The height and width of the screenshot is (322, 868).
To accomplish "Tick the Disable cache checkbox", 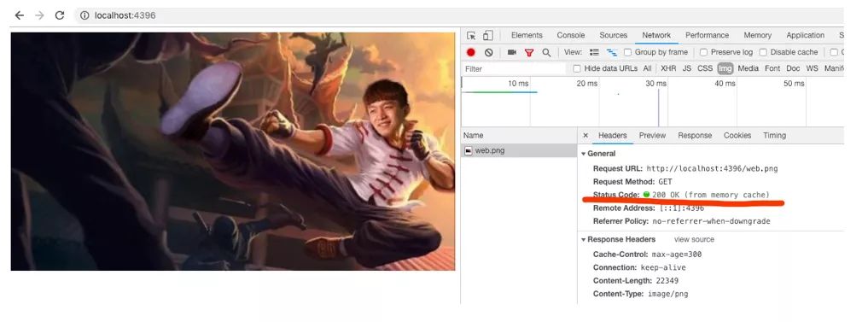I will point(763,52).
